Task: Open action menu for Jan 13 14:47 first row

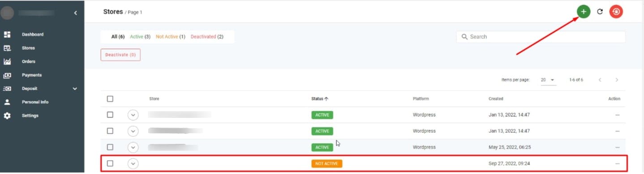Action: pos(617,115)
